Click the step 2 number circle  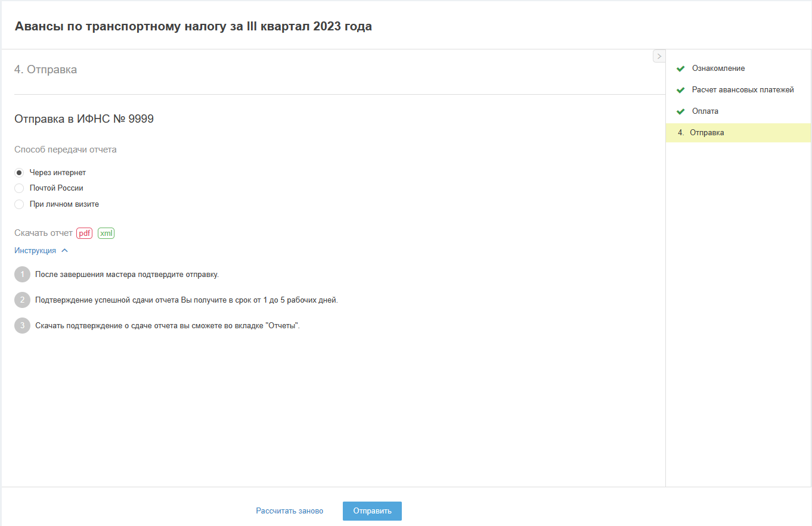click(22, 300)
